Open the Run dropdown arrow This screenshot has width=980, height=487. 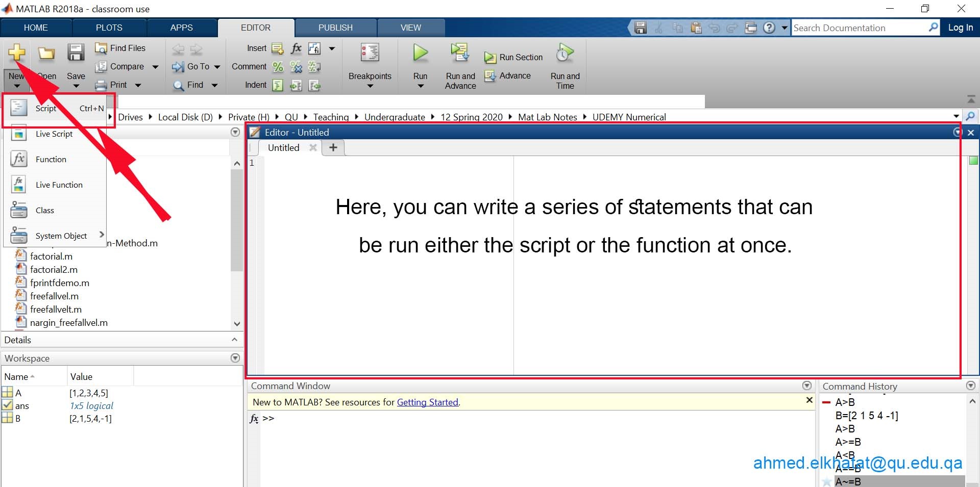point(421,86)
